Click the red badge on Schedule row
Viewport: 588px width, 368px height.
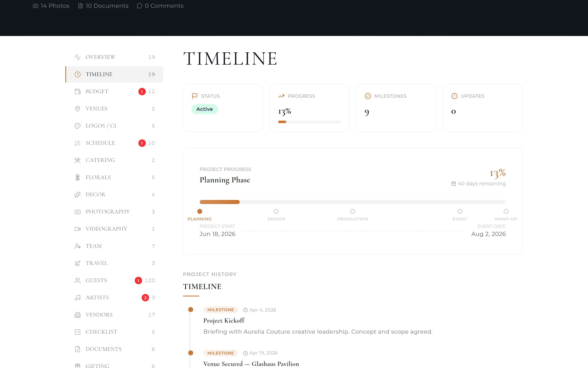pyautogui.click(x=142, y=143)
